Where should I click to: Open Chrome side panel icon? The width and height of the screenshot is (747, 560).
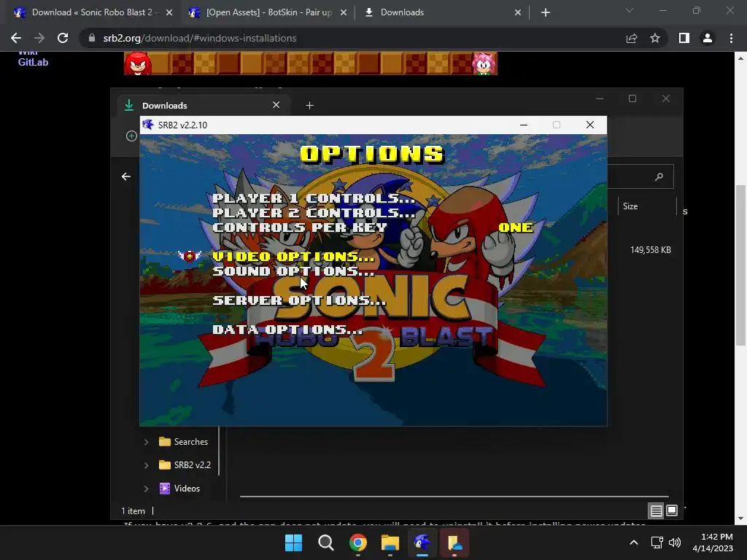click(684, 38)
